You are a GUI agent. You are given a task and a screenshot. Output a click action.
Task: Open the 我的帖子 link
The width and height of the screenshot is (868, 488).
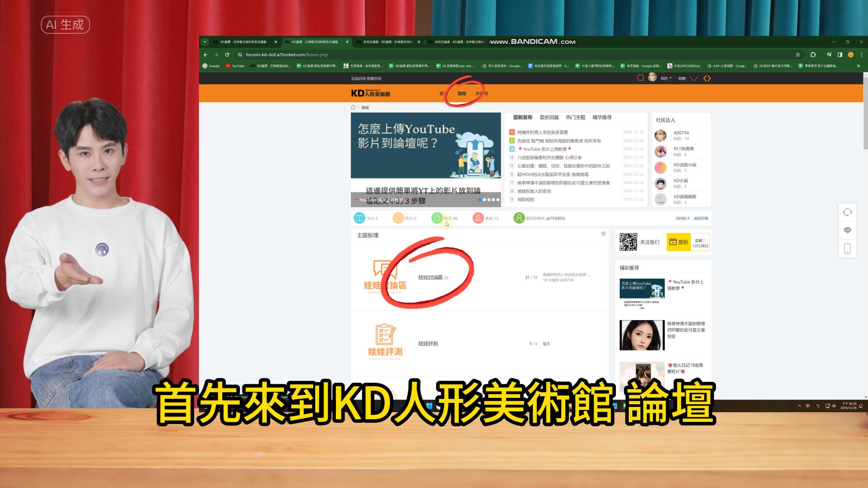click(x=683, y=218)
